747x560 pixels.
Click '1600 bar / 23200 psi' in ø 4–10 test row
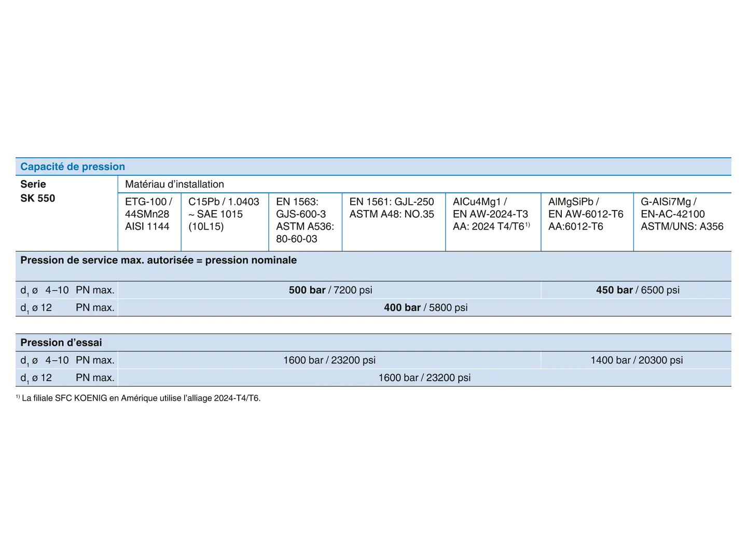[x=329, y=360]
